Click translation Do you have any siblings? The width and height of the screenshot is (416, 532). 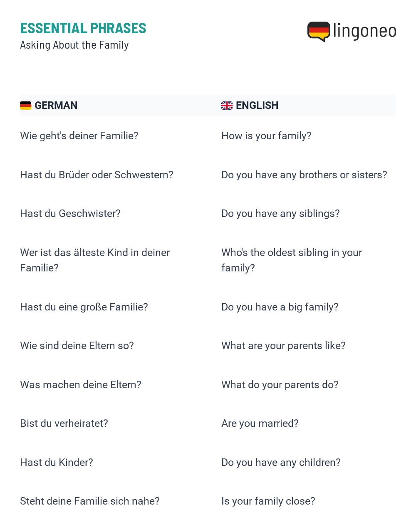pos(280,214)
